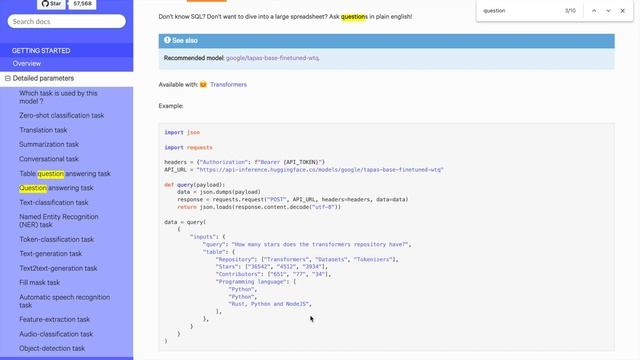Click the "Programming language" key in code

253,282
